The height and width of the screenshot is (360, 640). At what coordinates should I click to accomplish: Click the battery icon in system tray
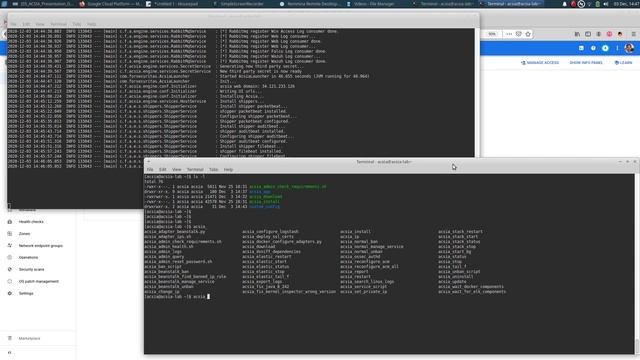(x=598, y=4)
